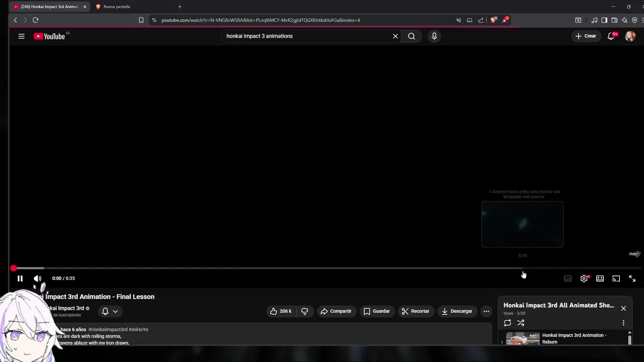This screenshot has height=362, width=644.
Task: Click the verified badge next to channel name
Action: [x=88, y=308]
